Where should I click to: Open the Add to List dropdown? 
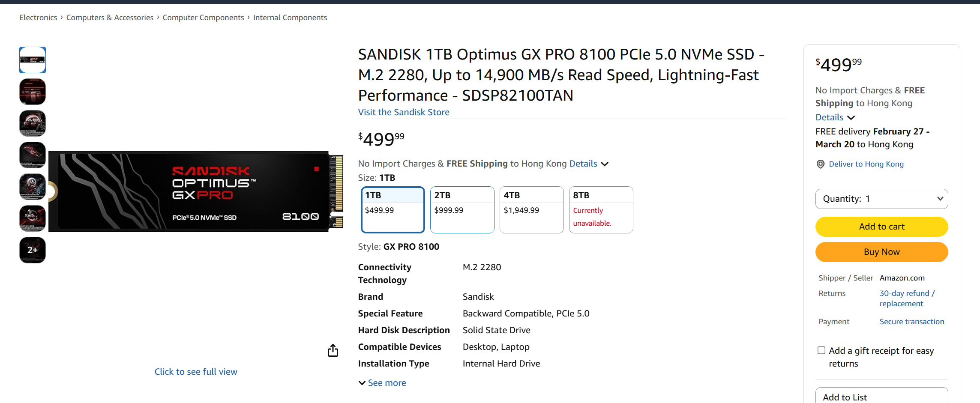[881, 397]
